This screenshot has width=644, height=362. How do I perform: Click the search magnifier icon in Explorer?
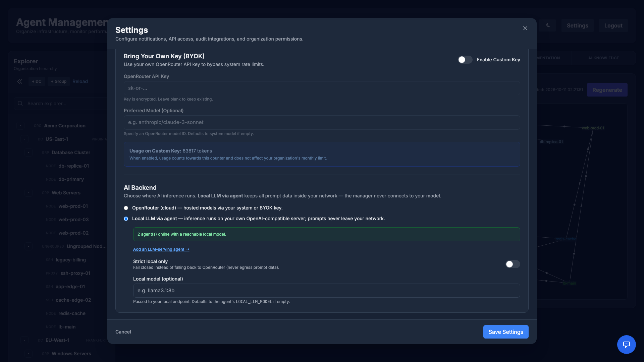[20, 104]
